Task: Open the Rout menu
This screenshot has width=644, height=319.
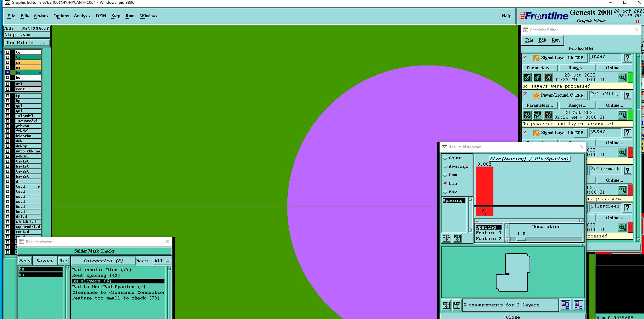Action: tap(130, 16)
